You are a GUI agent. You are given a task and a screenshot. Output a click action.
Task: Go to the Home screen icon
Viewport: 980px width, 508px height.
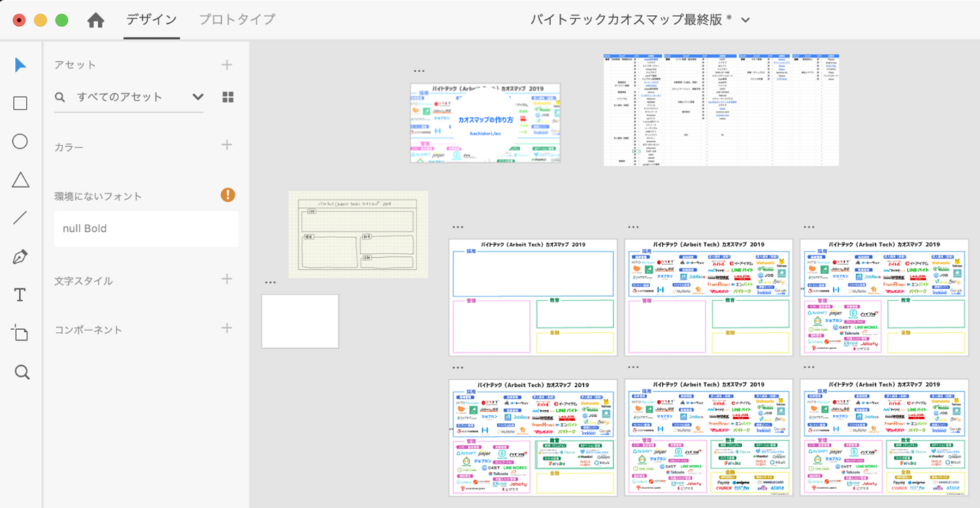click(96, 20)
